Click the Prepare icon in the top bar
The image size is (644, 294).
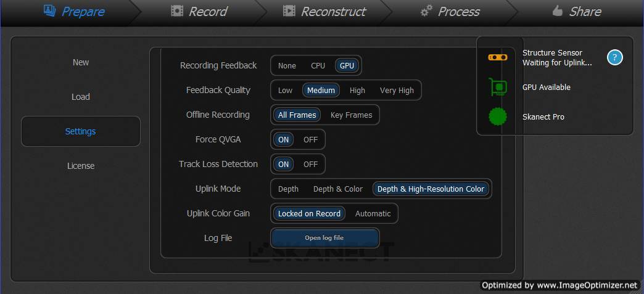(x=50, y=10)
